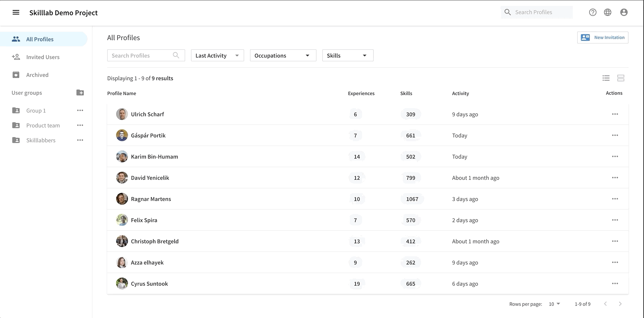Open options for Product team group

pos(80,125)
